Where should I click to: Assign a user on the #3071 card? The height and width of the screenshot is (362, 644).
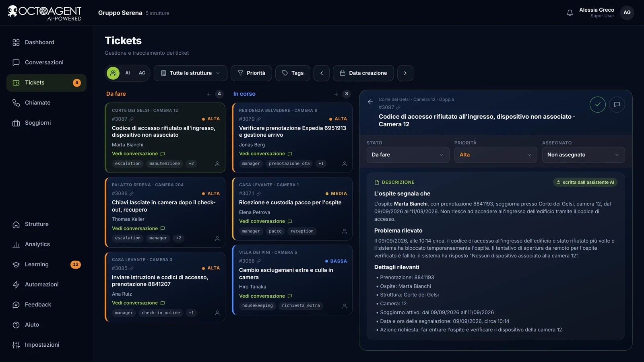coord(345,231)
